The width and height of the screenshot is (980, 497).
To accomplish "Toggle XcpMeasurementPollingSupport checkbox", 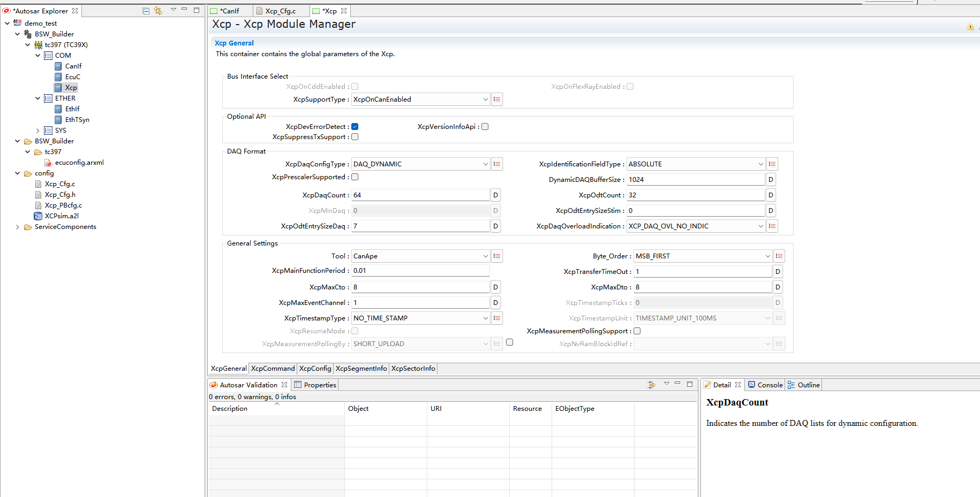I will [637, 331].
